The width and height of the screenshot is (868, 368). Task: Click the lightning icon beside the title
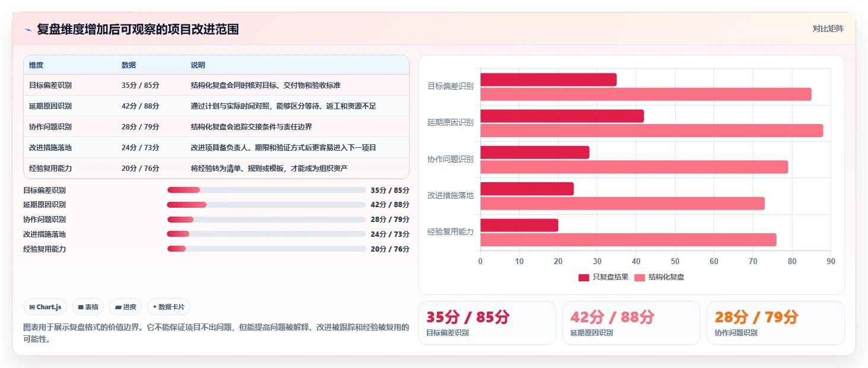coord(28,30)
